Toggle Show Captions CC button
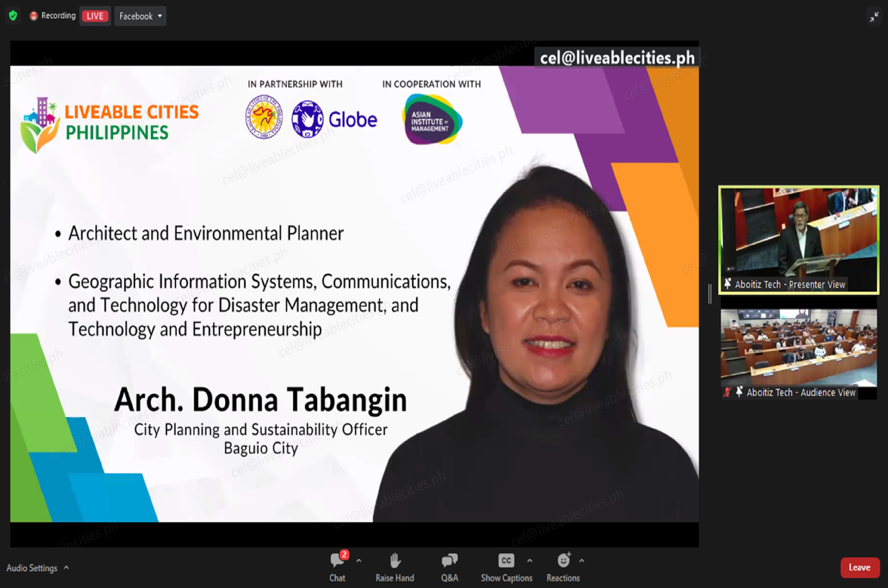The width and height of the screenshot is (888, 588). click(506, 561)
